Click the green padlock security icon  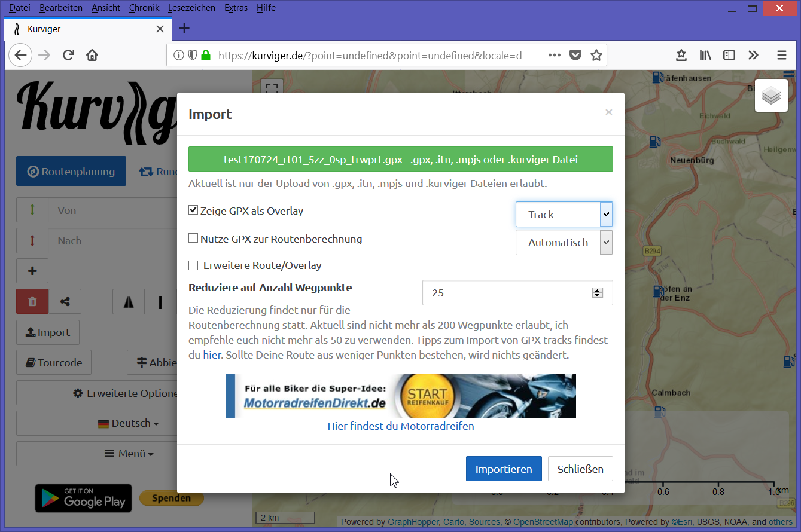click(x=206, y=55)
